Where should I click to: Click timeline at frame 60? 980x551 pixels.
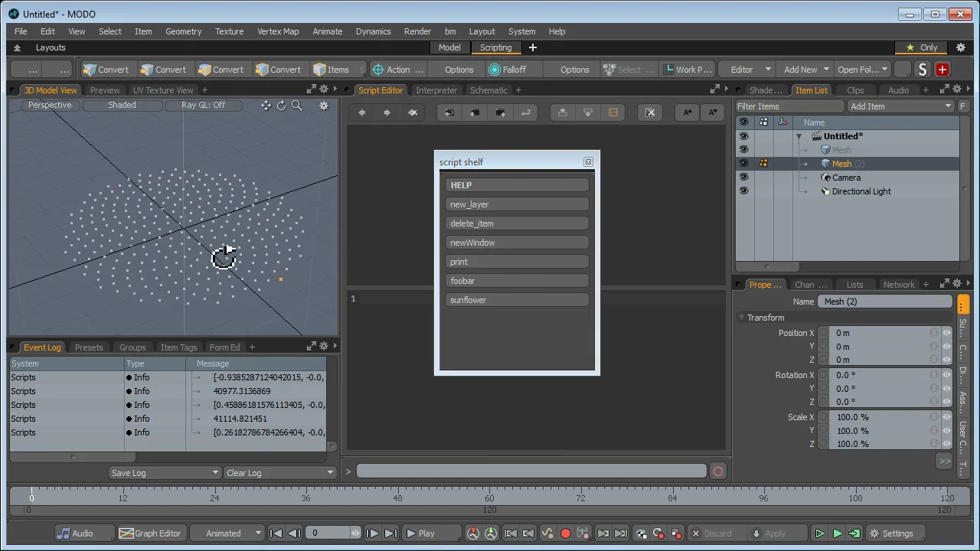[489, 497]
